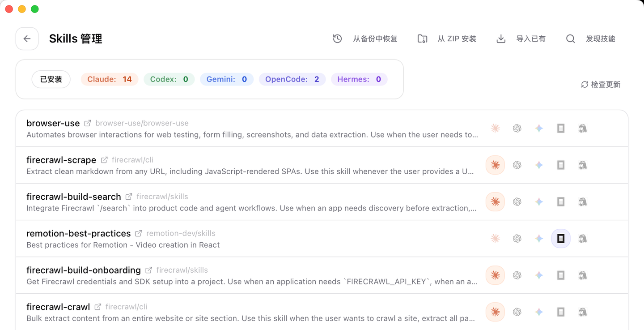Enable the OpenCode toggle on firecrawl-crawl
644x330 pixels.
pyautogui.click(x=561, y=312)
